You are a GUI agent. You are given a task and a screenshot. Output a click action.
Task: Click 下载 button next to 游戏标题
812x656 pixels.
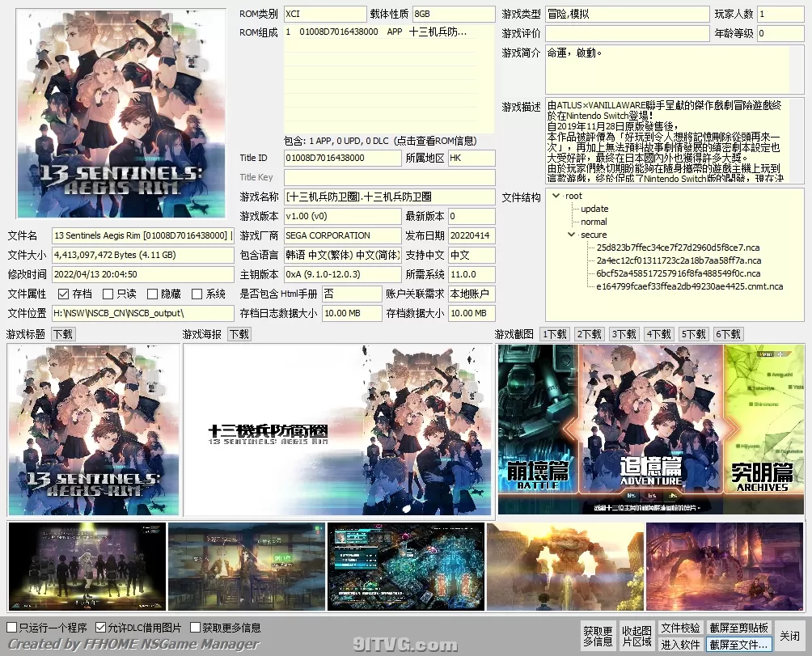pyautogui.click(x=63, y=333)
